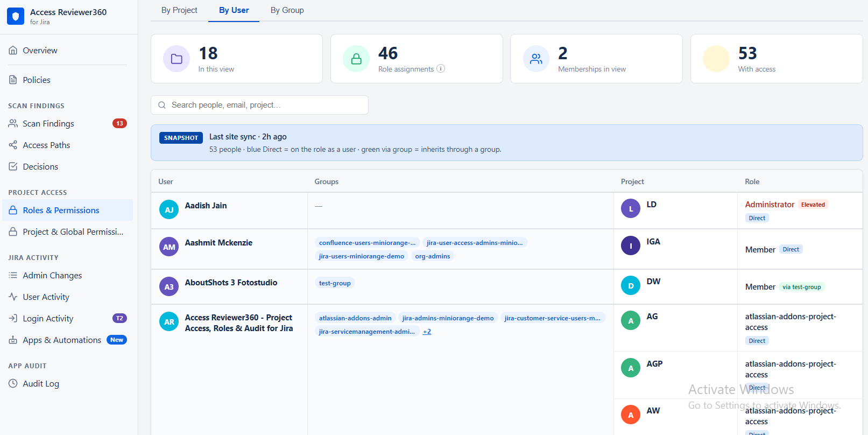Screen dimensions: 868x435
Task: Open User Activity
Action: [67, 297]
